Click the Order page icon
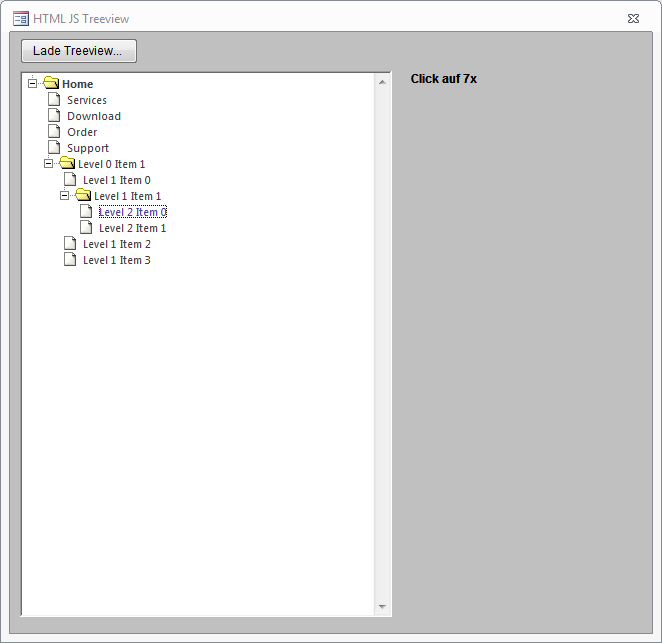This screenshot has width=662, height=643. (55, 132)
